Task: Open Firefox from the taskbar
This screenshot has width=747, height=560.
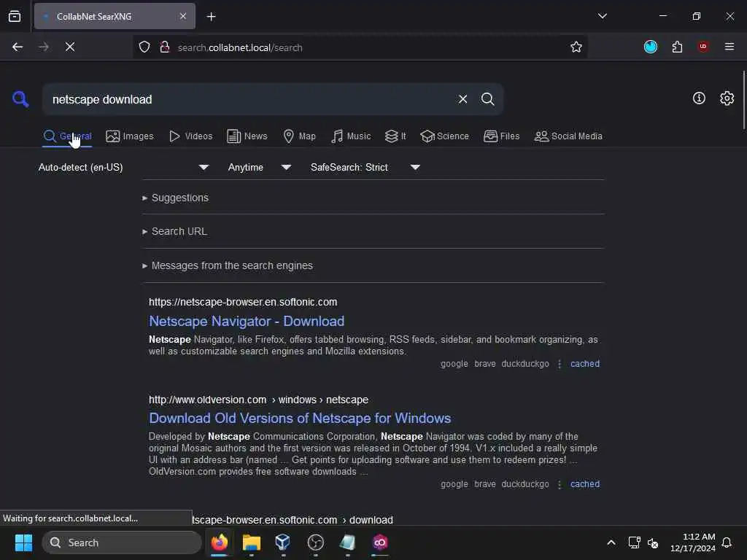Action: tap(220, 542)
